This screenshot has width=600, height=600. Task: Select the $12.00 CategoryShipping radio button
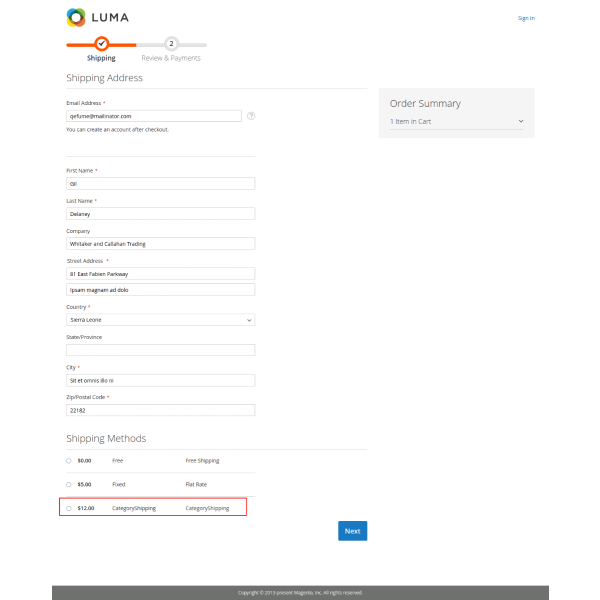tap(69, 508)
